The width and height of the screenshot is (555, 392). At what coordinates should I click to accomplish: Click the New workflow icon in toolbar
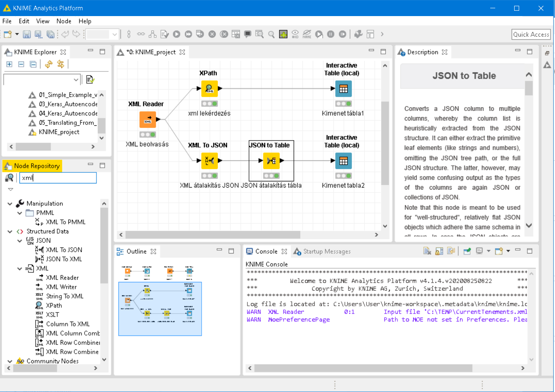click(x=7, y=34)
